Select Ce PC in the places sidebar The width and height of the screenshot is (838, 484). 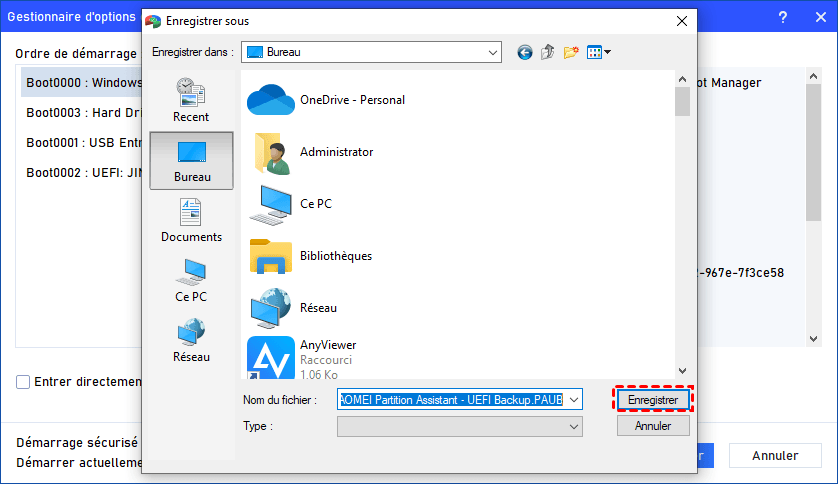click(191, 280)
